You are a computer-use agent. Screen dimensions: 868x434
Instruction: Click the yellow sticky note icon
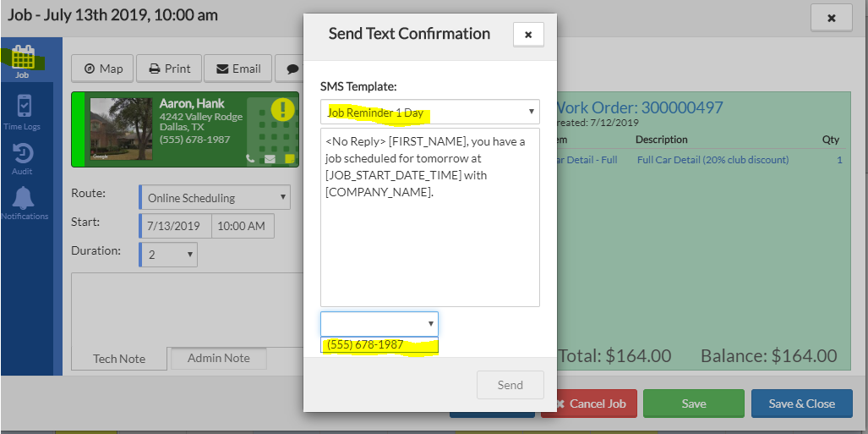(289, 158)
